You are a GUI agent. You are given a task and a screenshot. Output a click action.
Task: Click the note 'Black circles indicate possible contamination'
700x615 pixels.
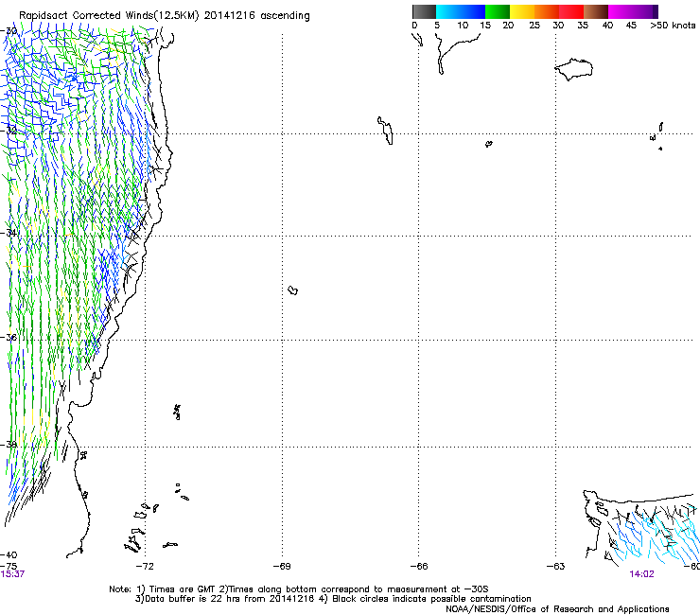pyautogui.click(x=431, y=599)
